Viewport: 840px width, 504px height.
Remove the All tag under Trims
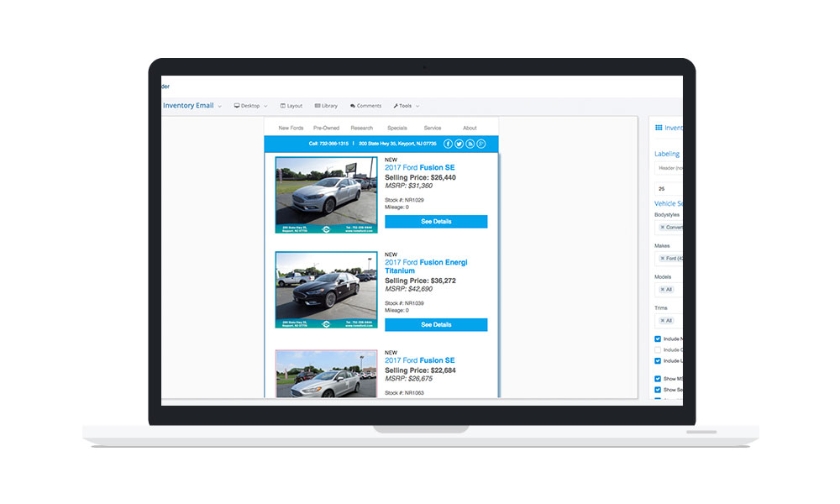(662, 320)
